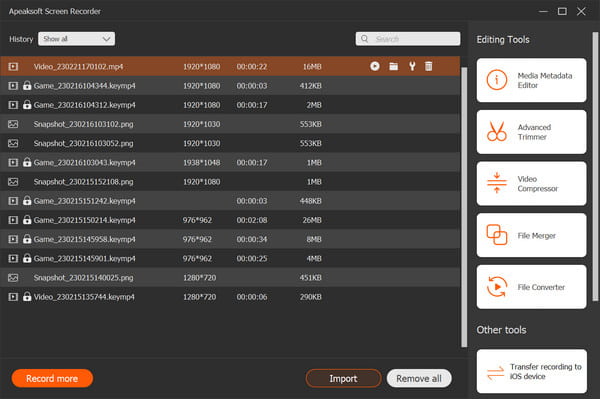The width and height of the screenshot is (600, 399).
Task: Open the Advanced Trimmer tool
Action: (531, 132)
